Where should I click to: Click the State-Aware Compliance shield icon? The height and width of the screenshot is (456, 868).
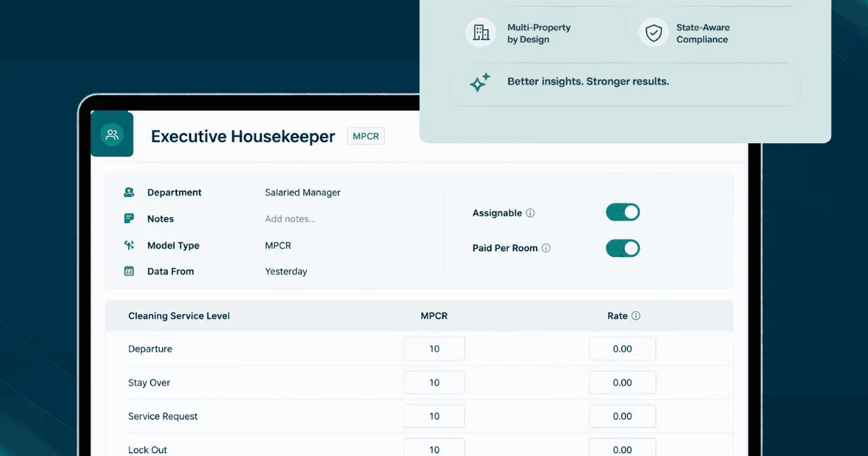point(653,33)
